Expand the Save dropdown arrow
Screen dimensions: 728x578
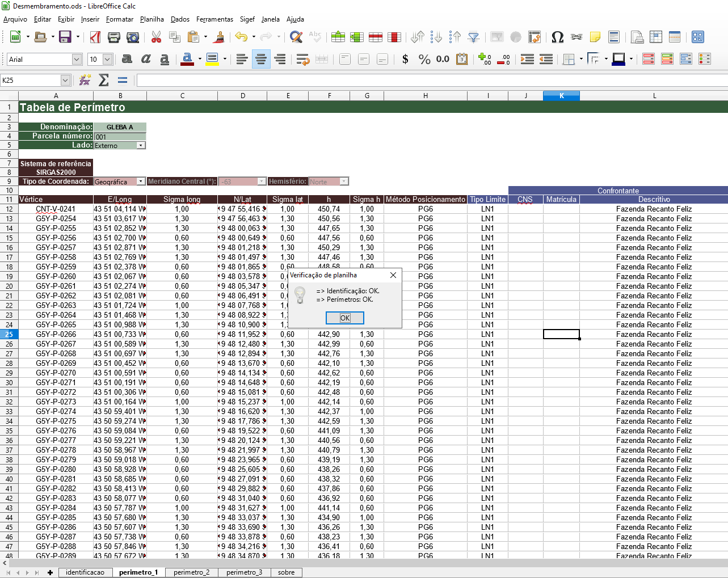tap(77, 37)
